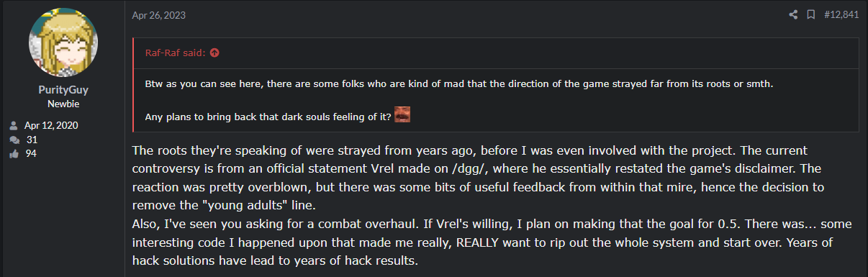The height and width of the screenshot is (277, 868).
Task: Click the post number #12,841 permalink
Action: 841,14
